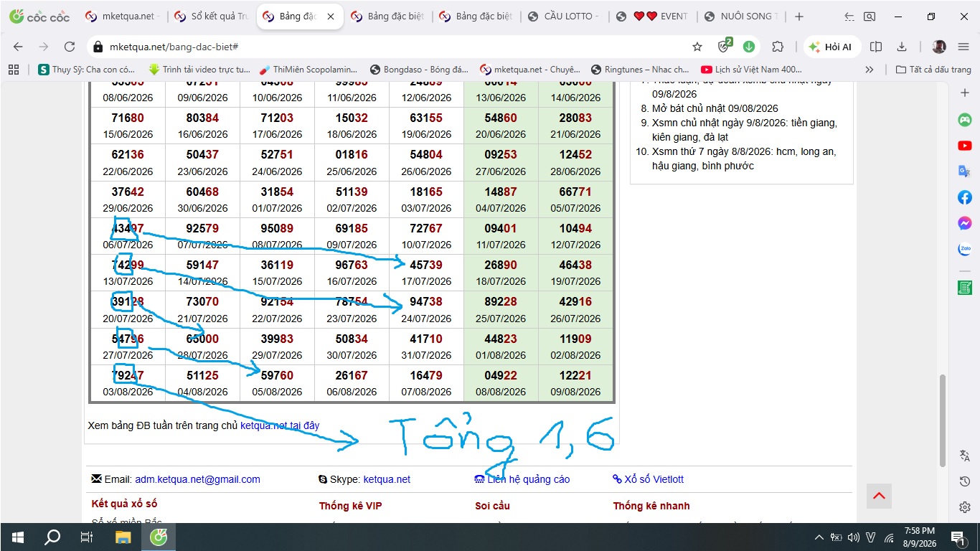Viewport: 980px width, 551px height.
Task: Click the Liên hệ quảng cáo link
Action: [x=528, y=479]
